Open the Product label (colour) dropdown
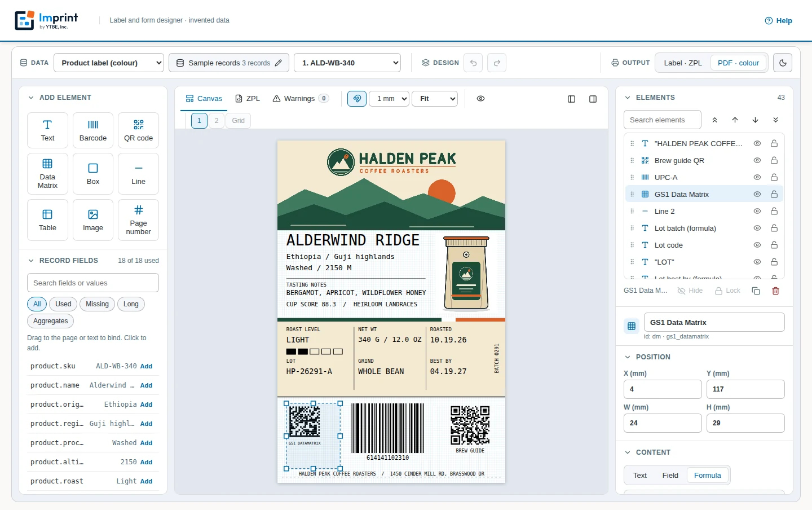Viewport: 812px width, 510px height. [109, 63]
